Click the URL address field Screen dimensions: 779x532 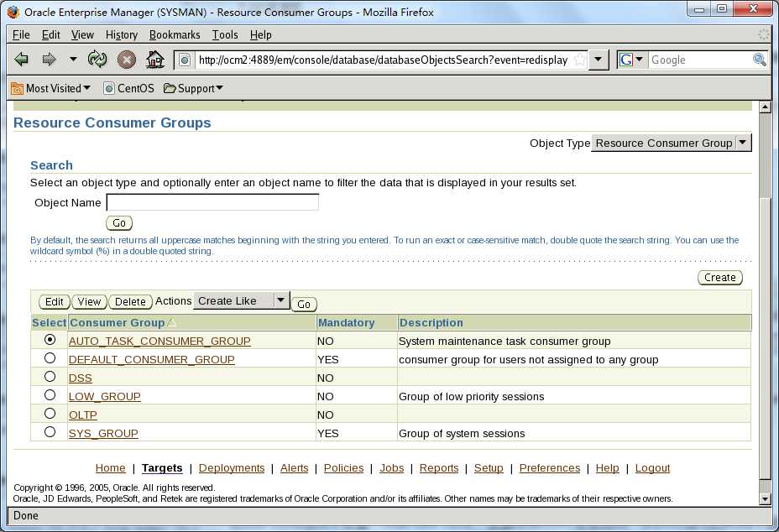(383, 60)
